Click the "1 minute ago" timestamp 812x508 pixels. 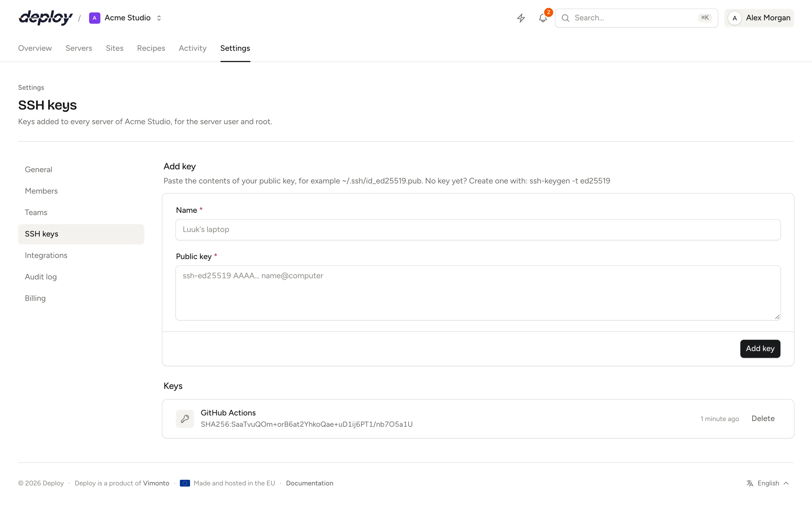[720, 419]
